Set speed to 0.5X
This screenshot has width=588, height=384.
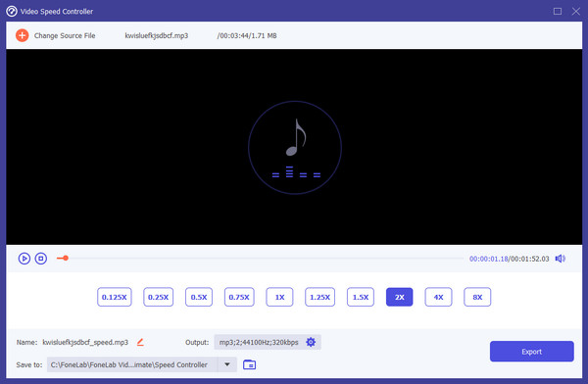pos(199,297)
